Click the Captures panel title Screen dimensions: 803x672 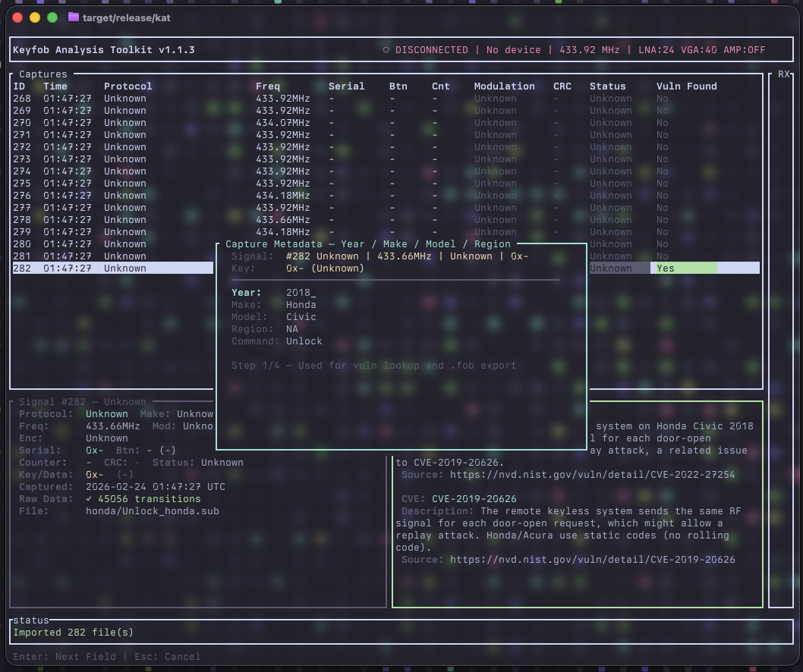coord(43,74)
